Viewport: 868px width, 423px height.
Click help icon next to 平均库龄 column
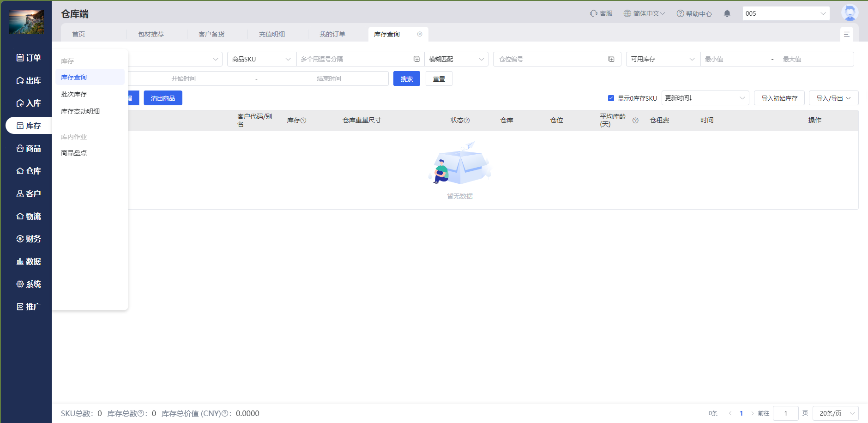[x=635, y=121]
